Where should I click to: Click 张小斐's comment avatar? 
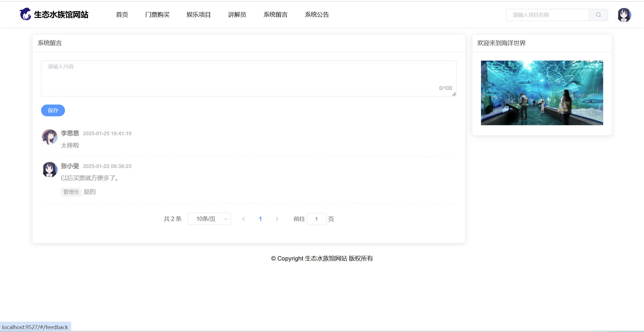pos(50,170)
